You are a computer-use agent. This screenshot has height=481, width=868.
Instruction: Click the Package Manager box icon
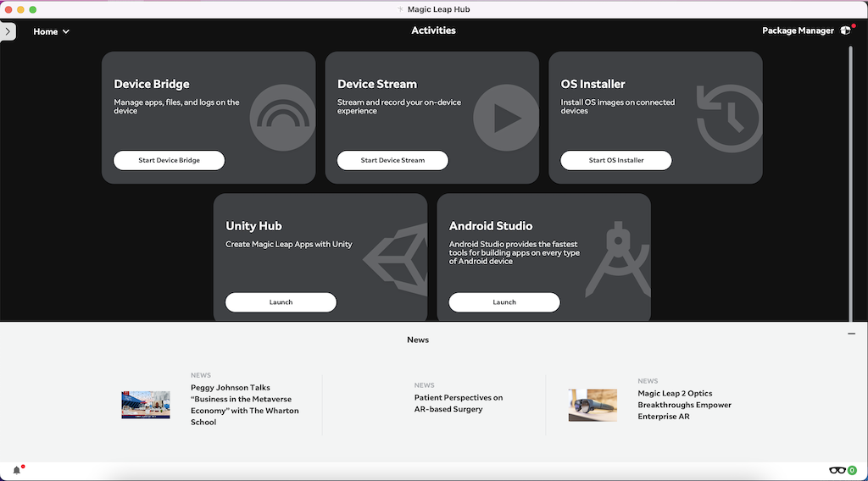(845, 30)
